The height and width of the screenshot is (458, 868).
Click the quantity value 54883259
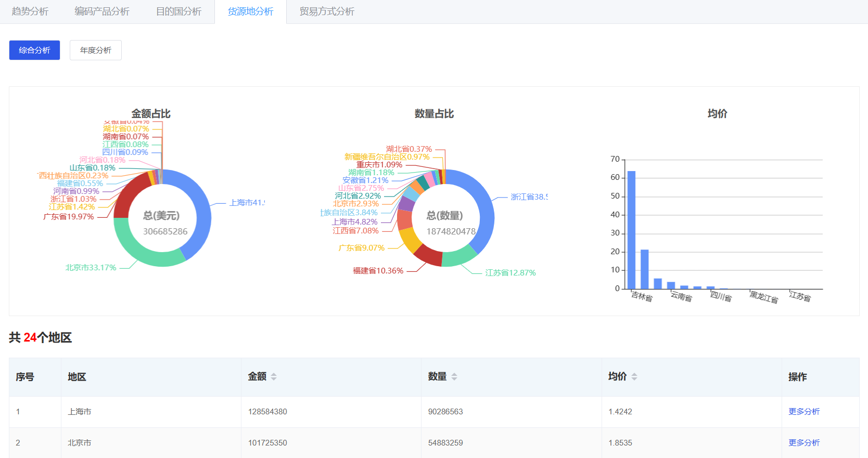(x=445, y=442)
